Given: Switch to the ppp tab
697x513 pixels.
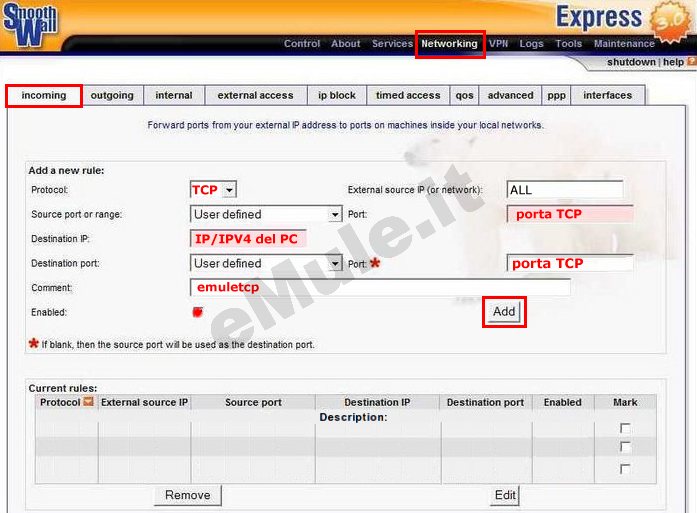Looking at the screenshot, I should (557, 96).
